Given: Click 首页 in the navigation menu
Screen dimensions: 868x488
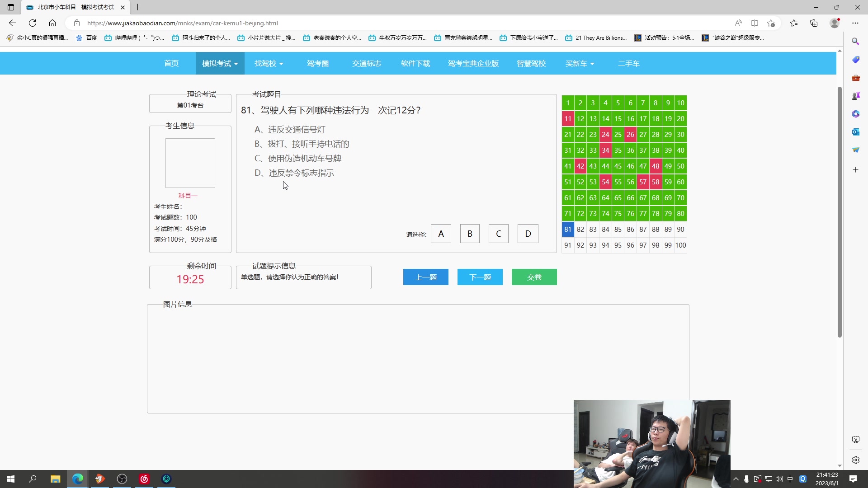Looking at the screenshot, I should click(x=171, y=63).
